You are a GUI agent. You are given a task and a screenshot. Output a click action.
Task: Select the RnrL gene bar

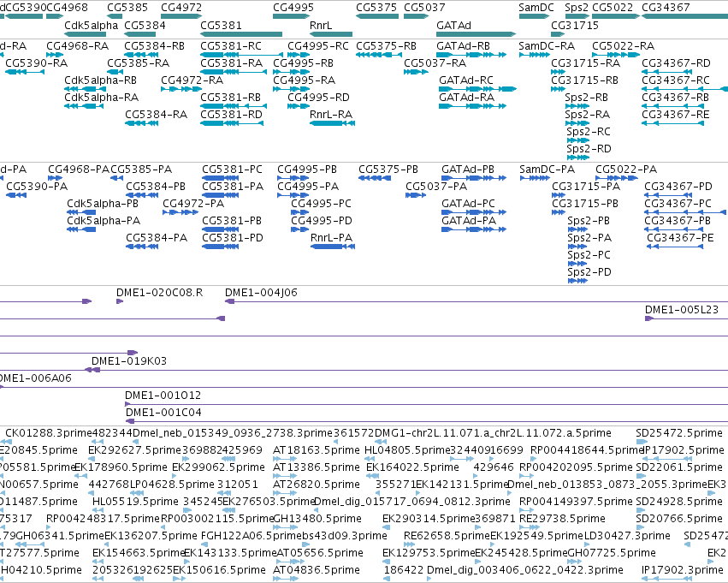click(331, 34)
